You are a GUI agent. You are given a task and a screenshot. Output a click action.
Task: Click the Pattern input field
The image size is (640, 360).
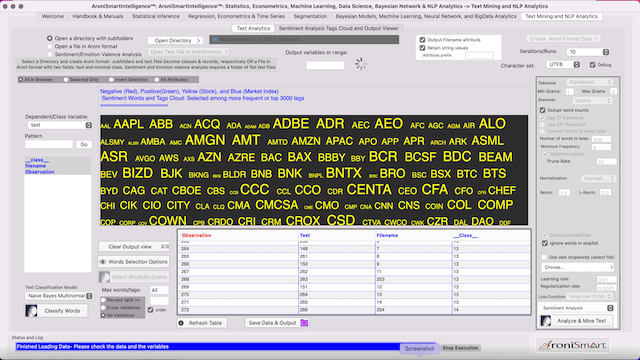tap(49, 144)
